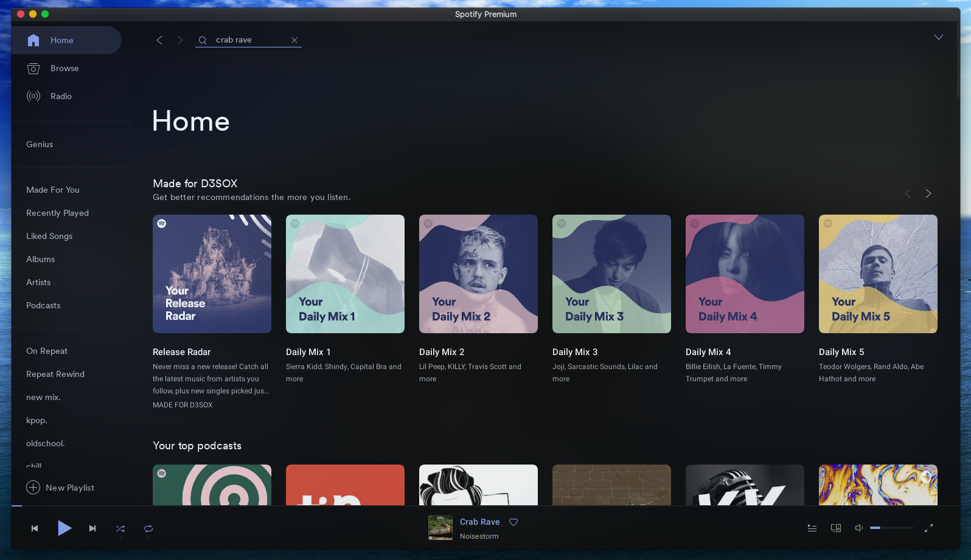Like Crab Rave with heart icon
The height and width of the screenshot is (560, 971).
pyautogui.click(x=513, y=522)
